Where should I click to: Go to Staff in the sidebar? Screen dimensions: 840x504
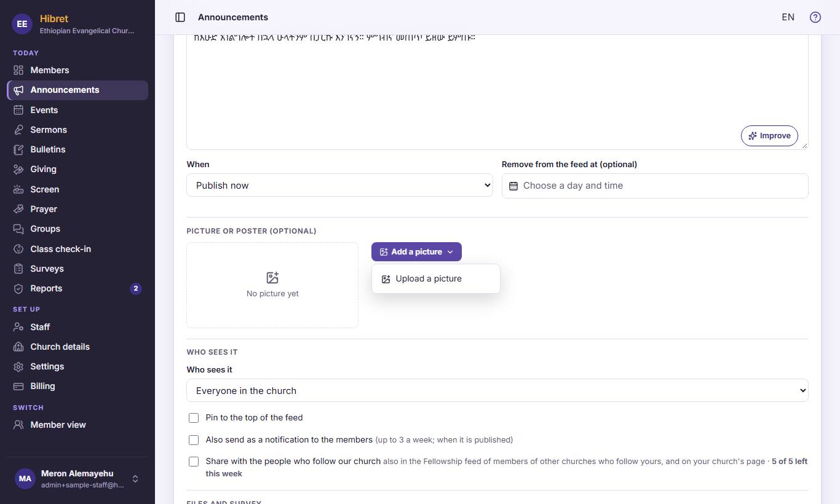point(77,327)
